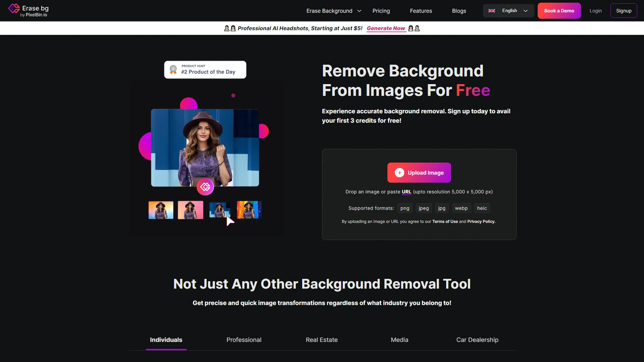Click the Upload Image button

[x=419, y=173]
